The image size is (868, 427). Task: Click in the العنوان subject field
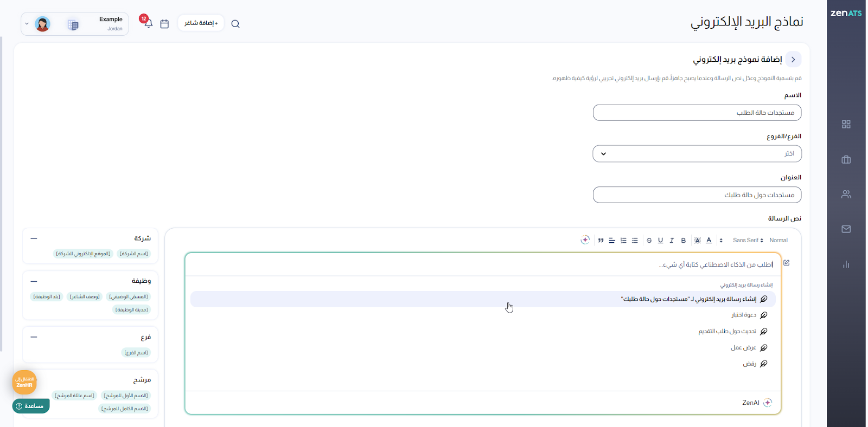tap(697, 195)
